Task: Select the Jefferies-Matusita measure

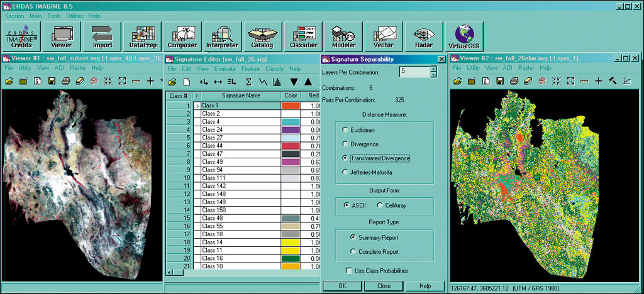Action: 345,173
